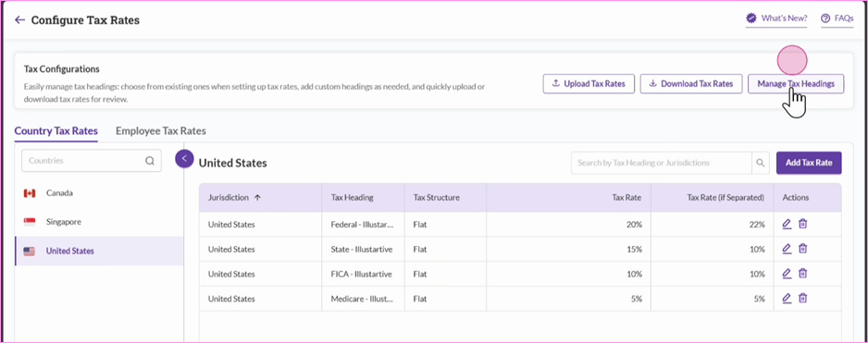Viewport: 868px width, 343px height.
Task: Click the tax heading search magnifier button
Action: tap(760, 164)
